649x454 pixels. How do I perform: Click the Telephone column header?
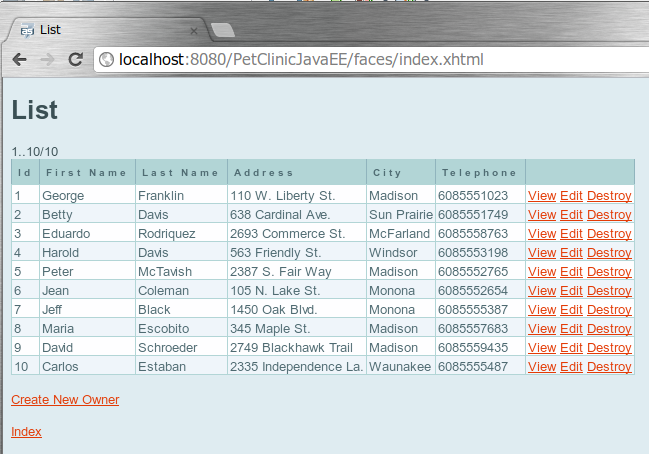[x=480, y=172]
